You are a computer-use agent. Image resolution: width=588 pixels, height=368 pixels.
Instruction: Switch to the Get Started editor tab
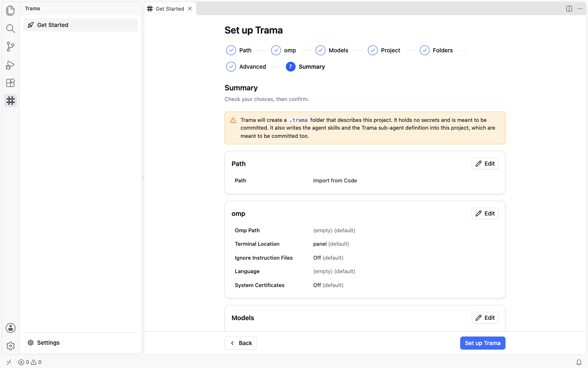[x=170, y=9]
